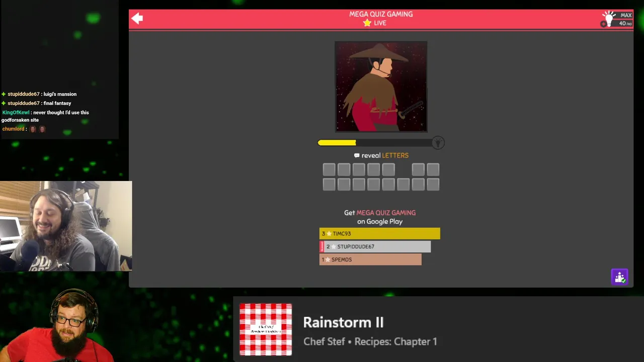Click the samurai character quiz image
The width and height of the screenshot is (644, 362).
(381, 86)
